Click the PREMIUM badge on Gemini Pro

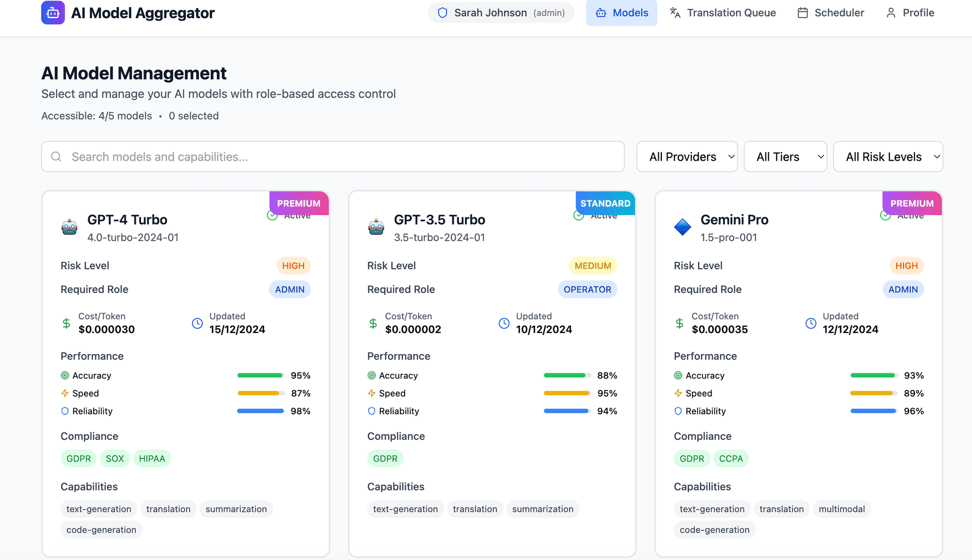[x=912, y=203]
